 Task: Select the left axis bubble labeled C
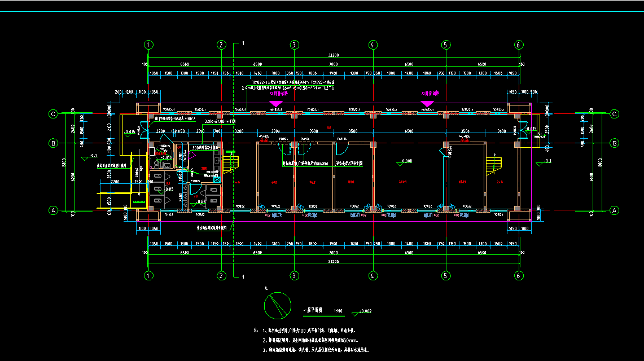pos(54,114)
